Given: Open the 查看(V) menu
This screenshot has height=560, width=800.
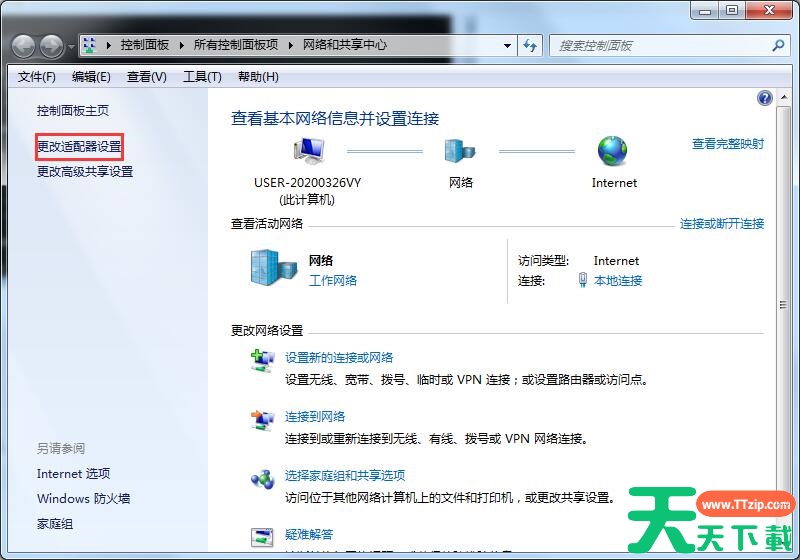Looking at the screenshot, I should 146,77.
